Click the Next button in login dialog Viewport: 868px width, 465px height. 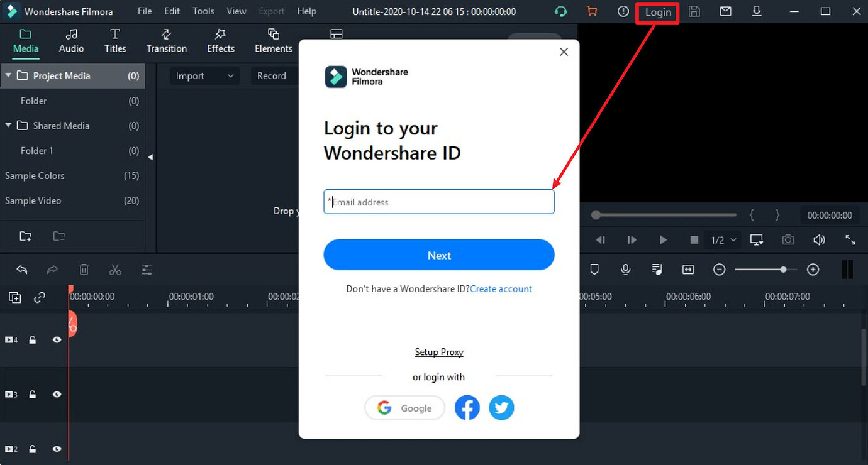[x=438, y=255]
